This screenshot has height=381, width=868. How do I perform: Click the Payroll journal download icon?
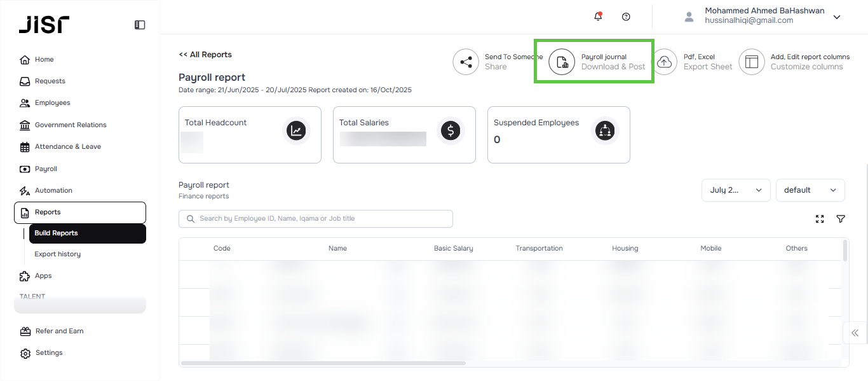(562, 62)
